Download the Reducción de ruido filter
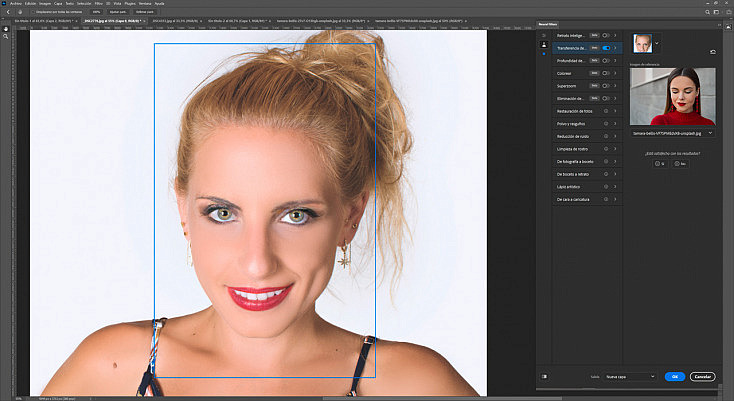This screenshot has width=734, height=401. [606, 136]
